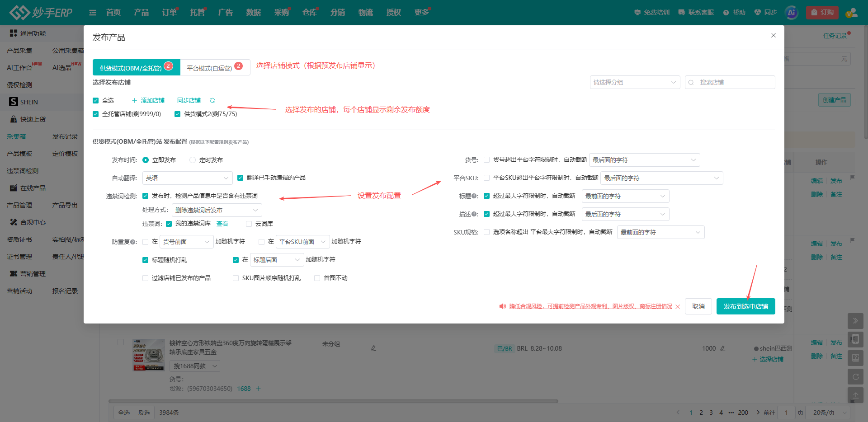Enable 过滤店铺已发布的产品 checkbox
868x422 pixels.
click(145, 278)
